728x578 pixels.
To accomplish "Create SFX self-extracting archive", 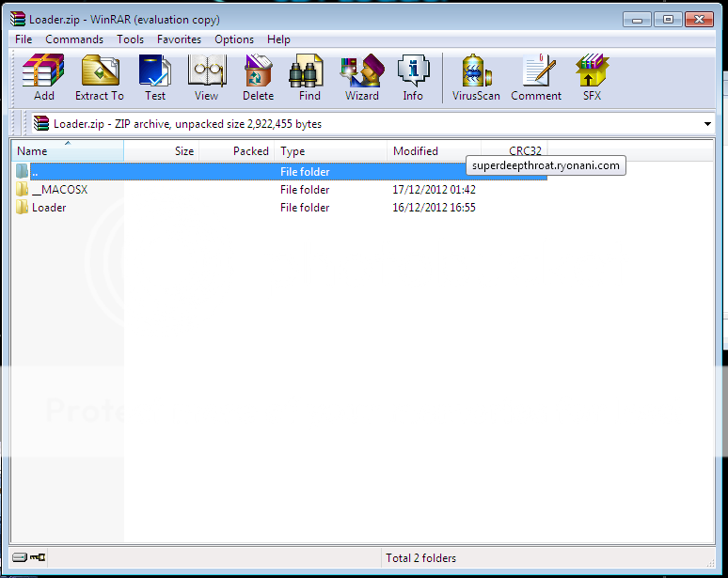I will pyautogui.click(x=592, y=77).
